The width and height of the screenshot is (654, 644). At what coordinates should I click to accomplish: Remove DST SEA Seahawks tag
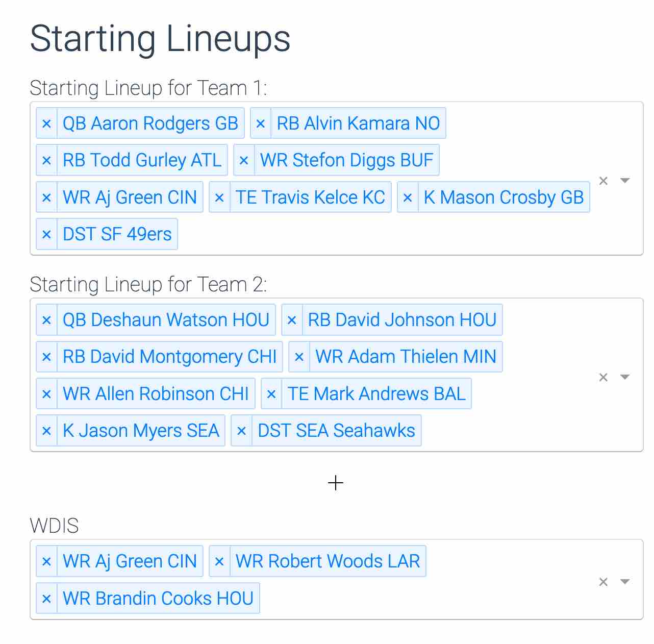[x=242, y=431]
